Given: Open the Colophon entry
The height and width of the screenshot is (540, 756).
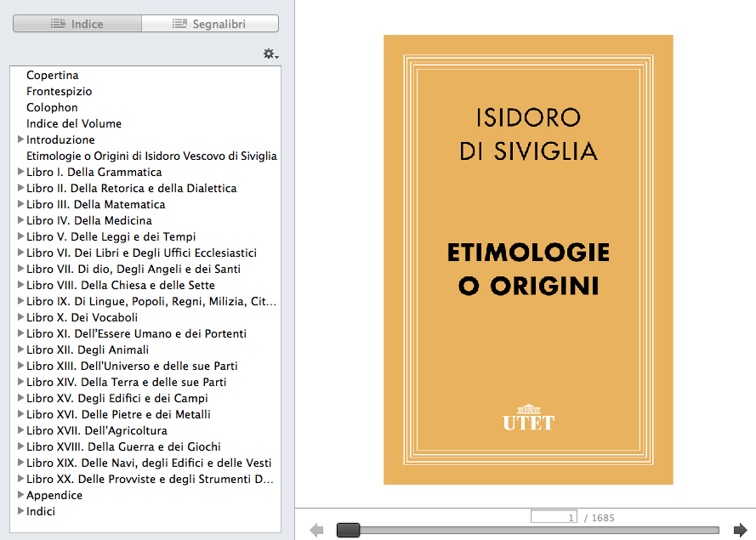Looking at the screenshot, I should [x=52, y=107].
